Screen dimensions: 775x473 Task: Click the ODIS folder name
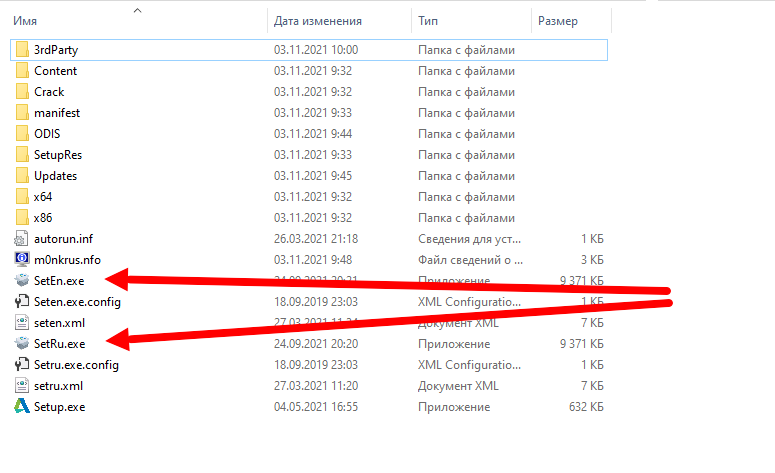tap(47, 134)
